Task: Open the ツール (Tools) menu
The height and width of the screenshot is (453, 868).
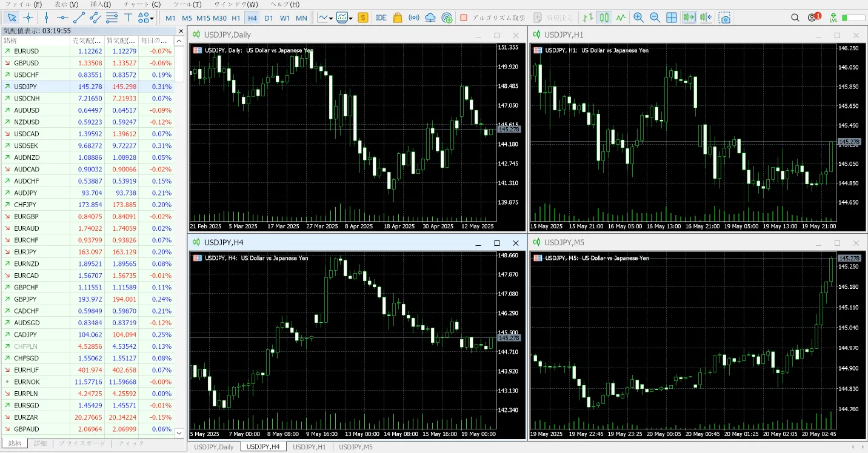Action: pyautogui.click(x=187, y=4)
